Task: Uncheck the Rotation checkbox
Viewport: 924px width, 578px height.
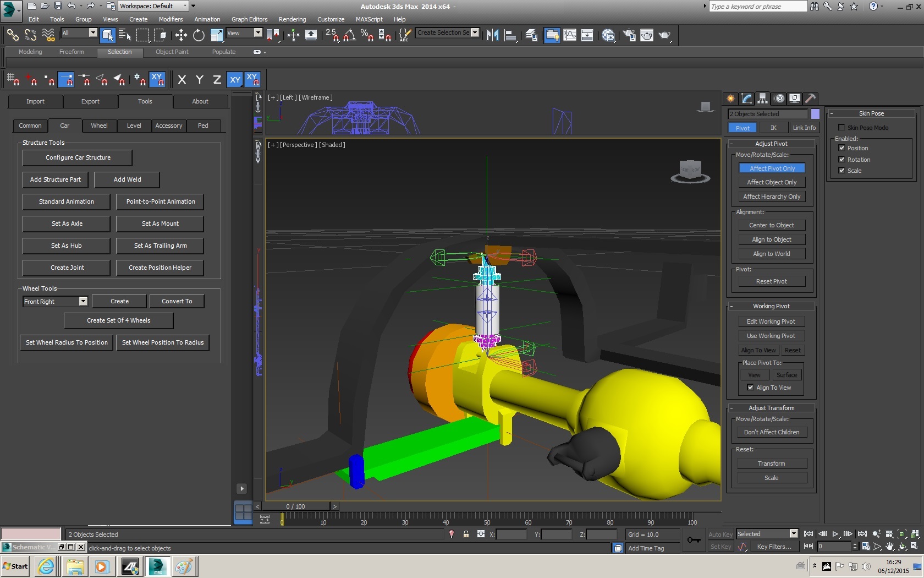Action: coord(842,160)
